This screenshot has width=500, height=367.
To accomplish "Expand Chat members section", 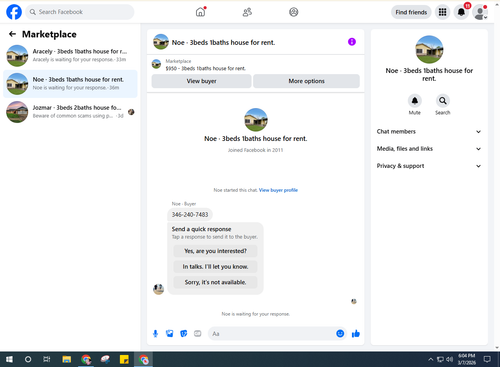I will click(429, 132).
